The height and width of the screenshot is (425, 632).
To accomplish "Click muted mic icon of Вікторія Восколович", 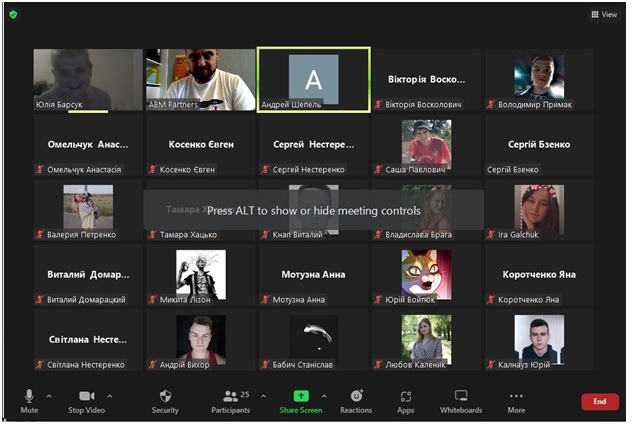I will pos(378,105).
